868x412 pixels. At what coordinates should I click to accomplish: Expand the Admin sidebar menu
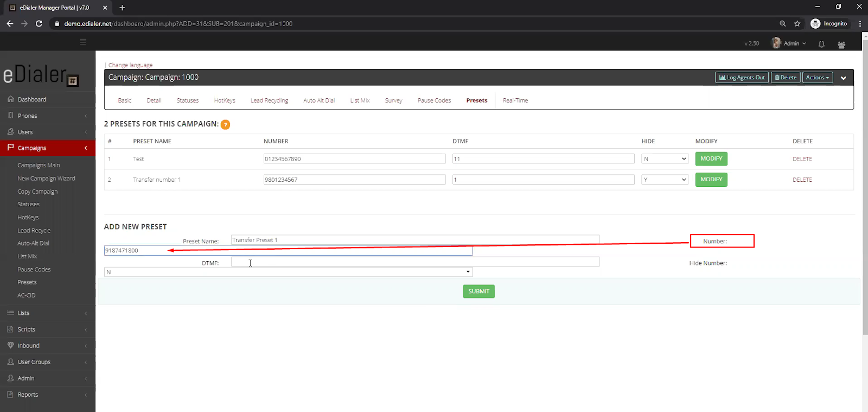48,378
